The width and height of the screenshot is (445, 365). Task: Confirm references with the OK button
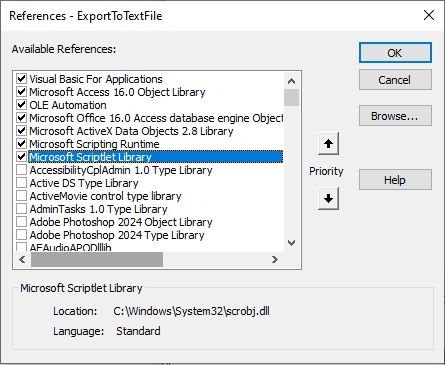coord(395,53)
